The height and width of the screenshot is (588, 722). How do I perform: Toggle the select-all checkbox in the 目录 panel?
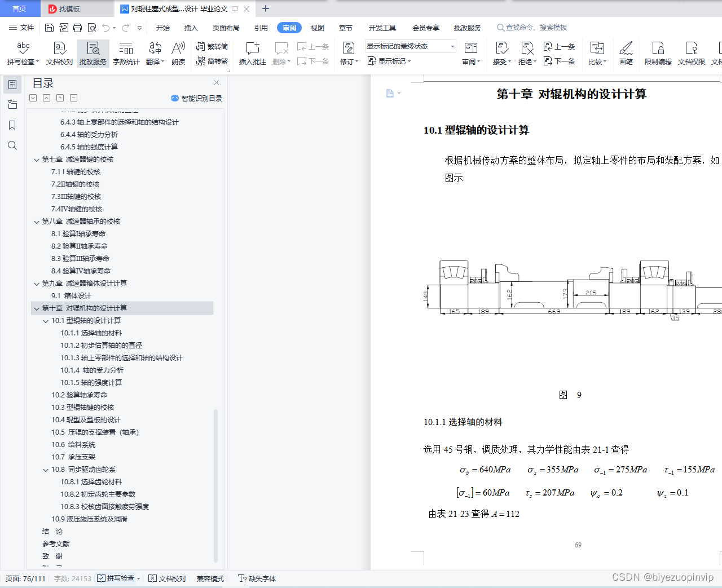coord(33,98)
